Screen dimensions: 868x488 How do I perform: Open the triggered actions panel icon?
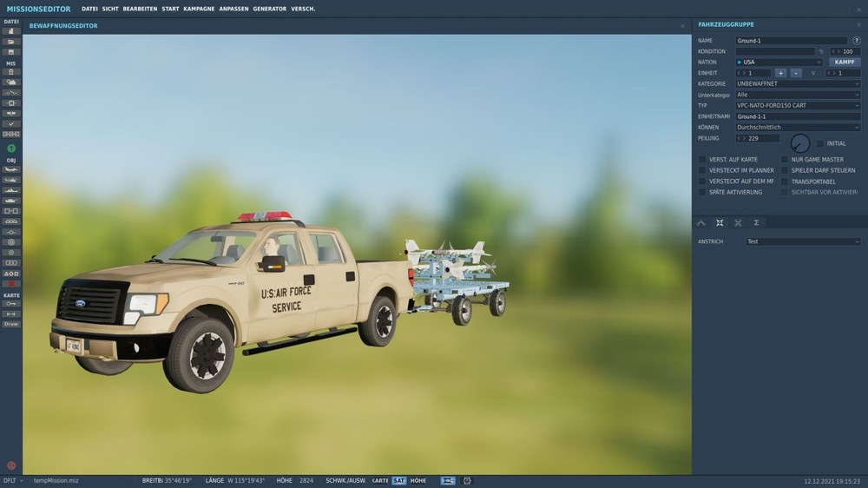[738, 222]
